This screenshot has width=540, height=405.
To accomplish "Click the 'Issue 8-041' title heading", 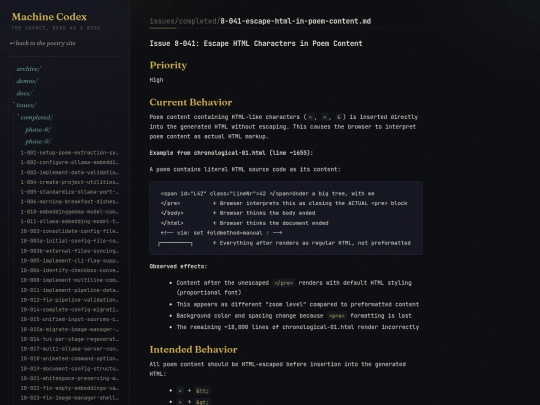I will click(x=256, y=43).
